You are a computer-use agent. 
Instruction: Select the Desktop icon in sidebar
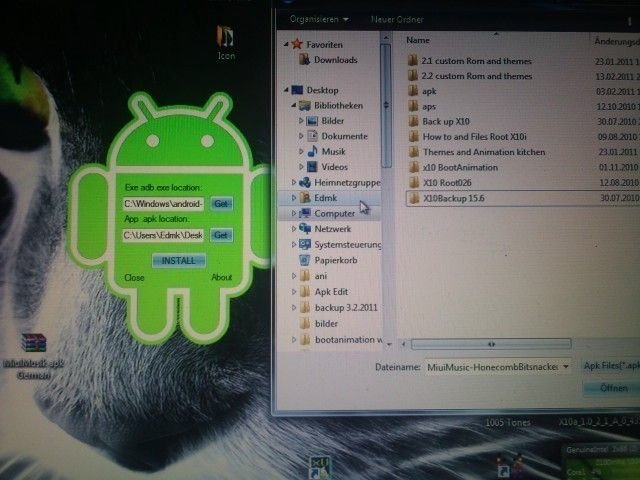[x=297, y=90]
